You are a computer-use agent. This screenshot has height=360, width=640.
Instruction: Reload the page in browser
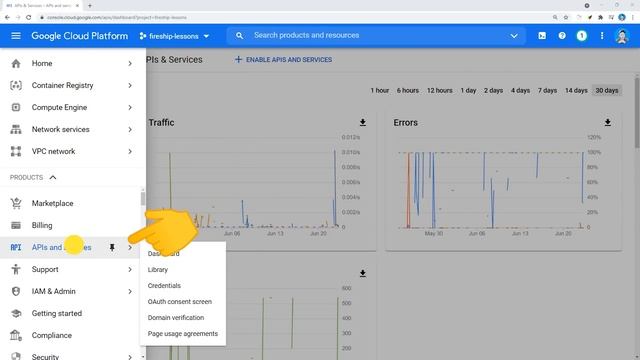click(x=29, y=18)
